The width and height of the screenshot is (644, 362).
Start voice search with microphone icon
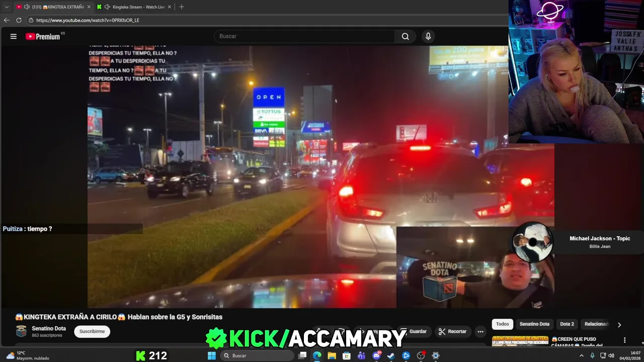[428, 36]
